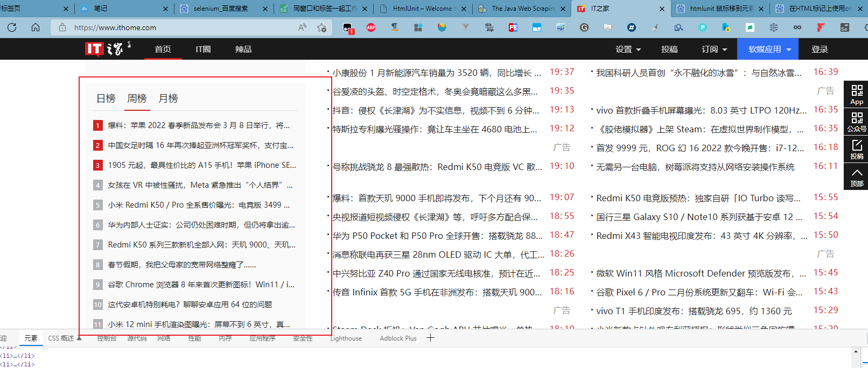The width and height of the screenshot is (868, 368).
Task: Switch to the HtmlUnit – Welcome tab
Action: 423,8
